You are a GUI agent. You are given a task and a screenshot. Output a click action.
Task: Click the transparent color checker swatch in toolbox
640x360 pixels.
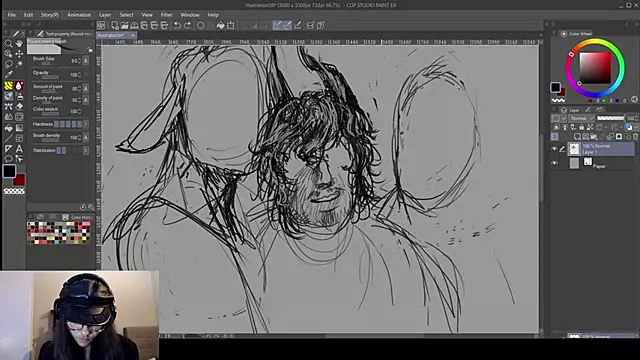(x=14, y=191)
